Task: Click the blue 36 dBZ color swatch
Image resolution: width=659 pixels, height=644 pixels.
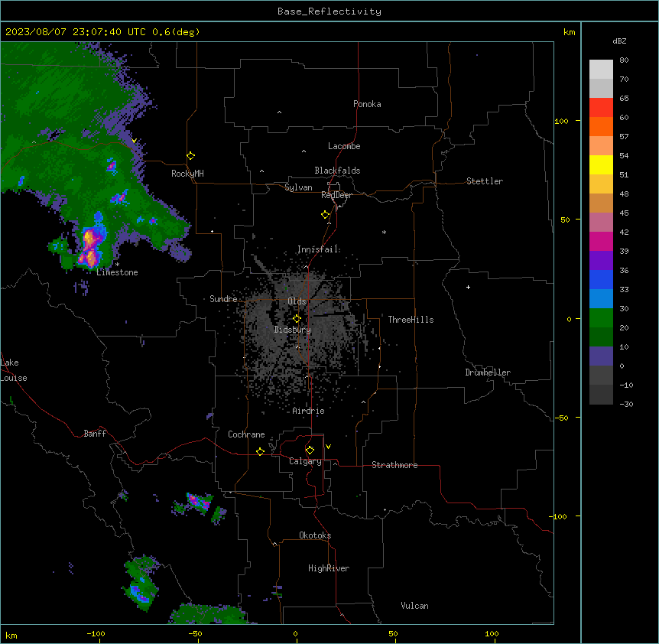Action: (x=601, y=279)
